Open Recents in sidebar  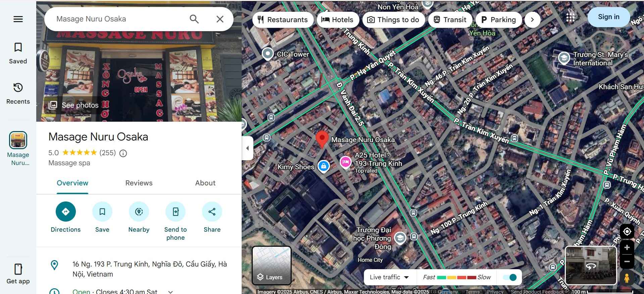click(18, 94)
